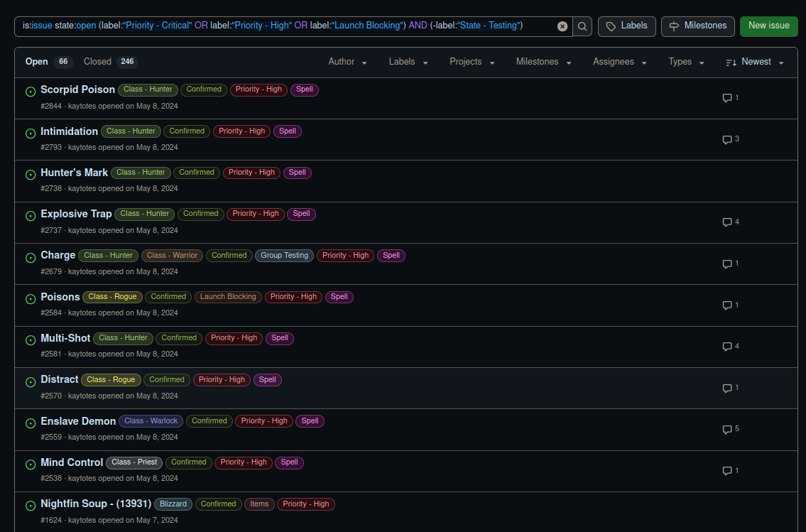
Task: Open the Enslave Demon issue
Action: point(78,421)
